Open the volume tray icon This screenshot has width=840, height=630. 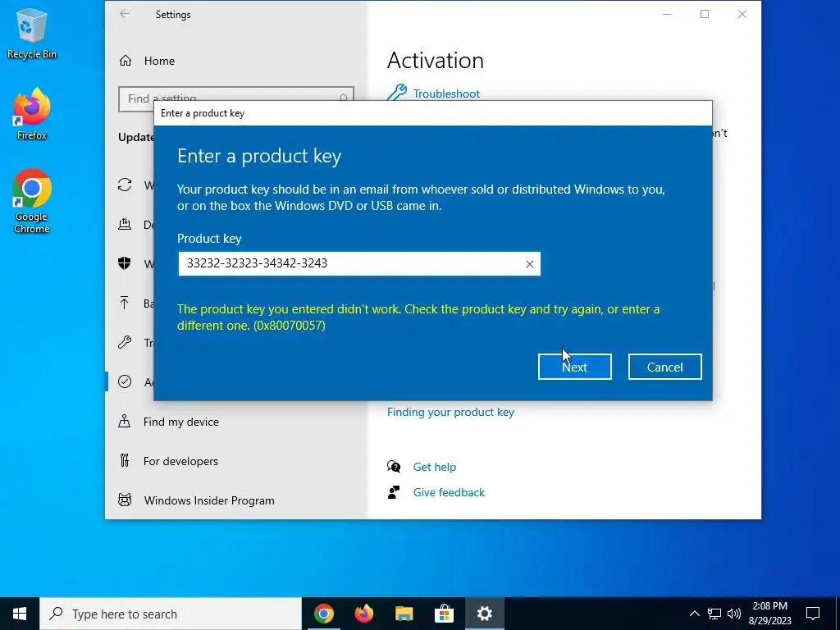pyautogui.click(x=734, y=614)
